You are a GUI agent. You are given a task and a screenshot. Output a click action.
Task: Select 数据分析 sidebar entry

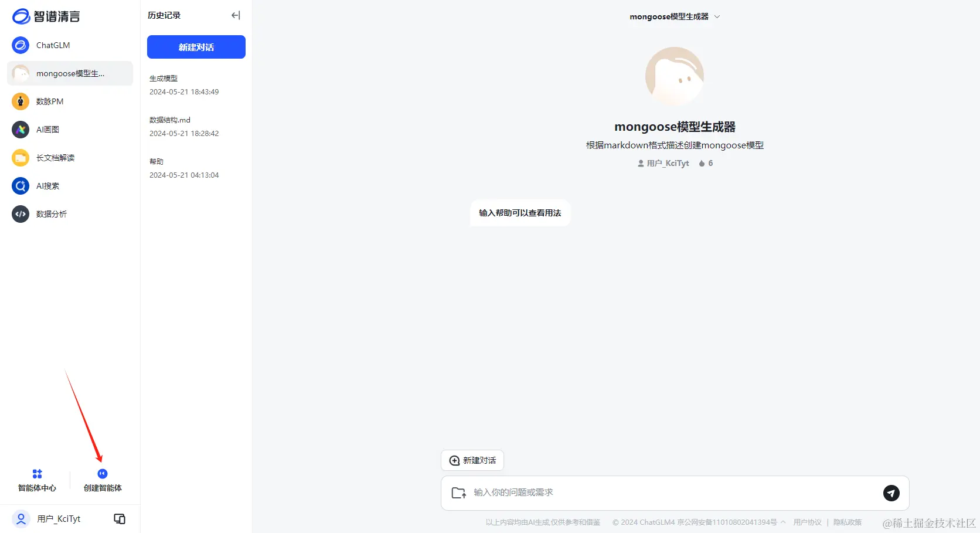pos(70,214)
